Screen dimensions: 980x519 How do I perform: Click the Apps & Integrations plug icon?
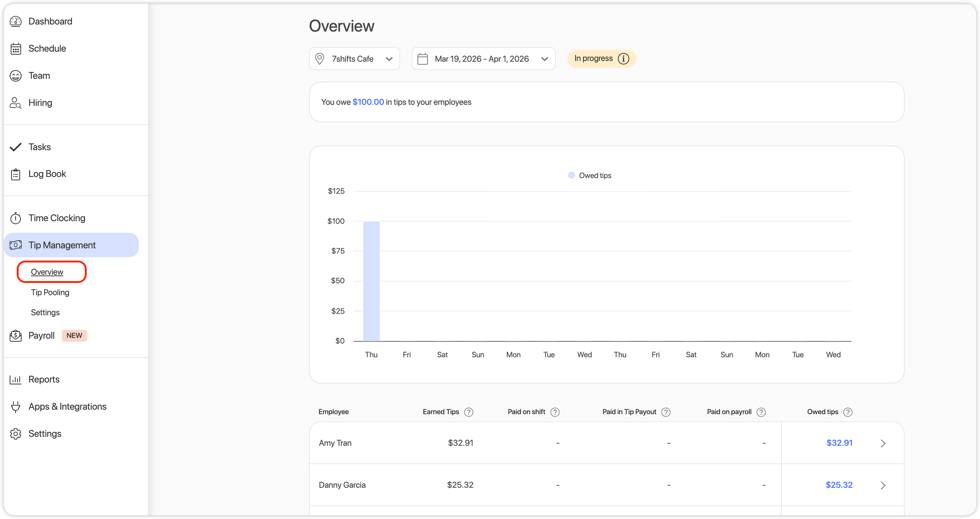pyautogui.click(x=16, y=407)
